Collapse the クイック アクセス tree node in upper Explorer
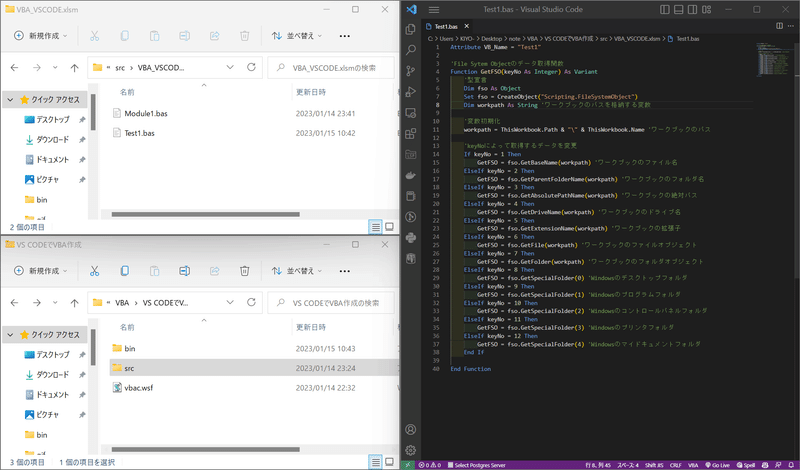The image size is (800, 470). [x=10, y=100]
